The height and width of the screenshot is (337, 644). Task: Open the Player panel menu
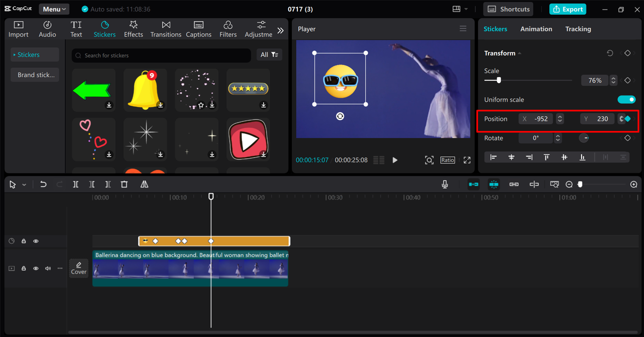[463, 29]
